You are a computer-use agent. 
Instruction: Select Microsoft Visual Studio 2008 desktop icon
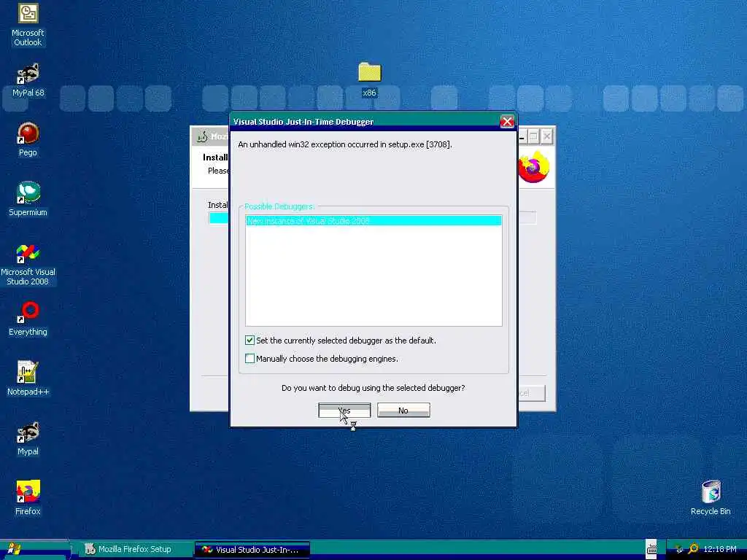pos(28,265)
